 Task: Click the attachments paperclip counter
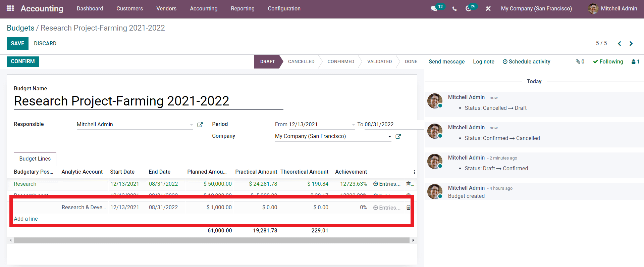point(580,61)
